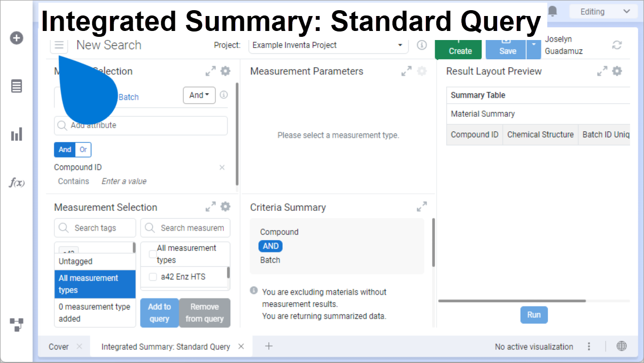This screenshot has width=644, height=363.
Task: Select the Integrated Summary: Standard Query tab
Action: (x=165, y=346)
